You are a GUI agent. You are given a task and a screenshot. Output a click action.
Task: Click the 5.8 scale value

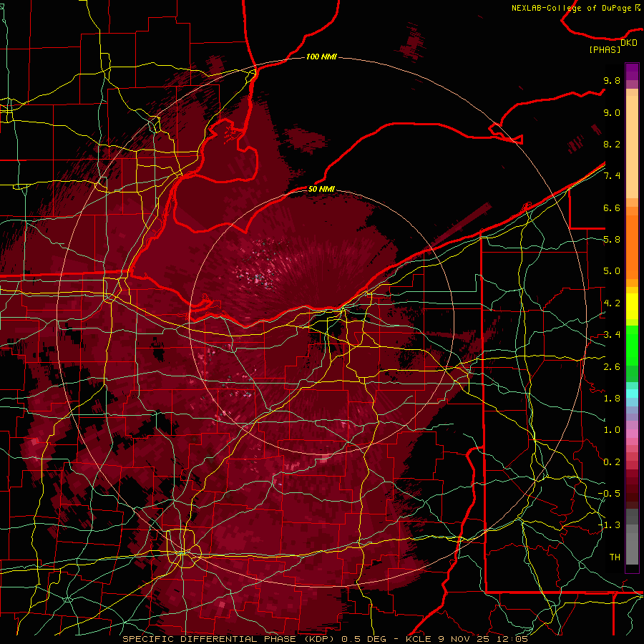point(612,240)
